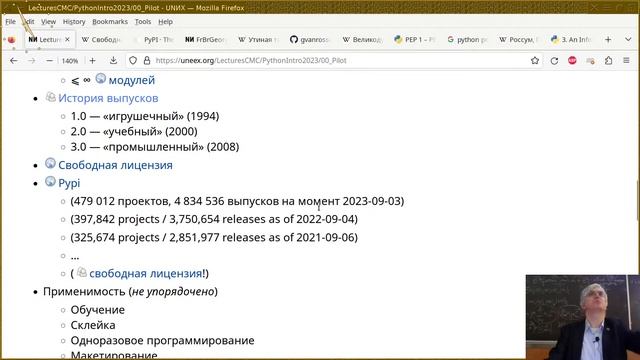Click the page vertical scrollbar thumb
The width and height of the screenshot is (640, 360).
[x=638, y=201]
